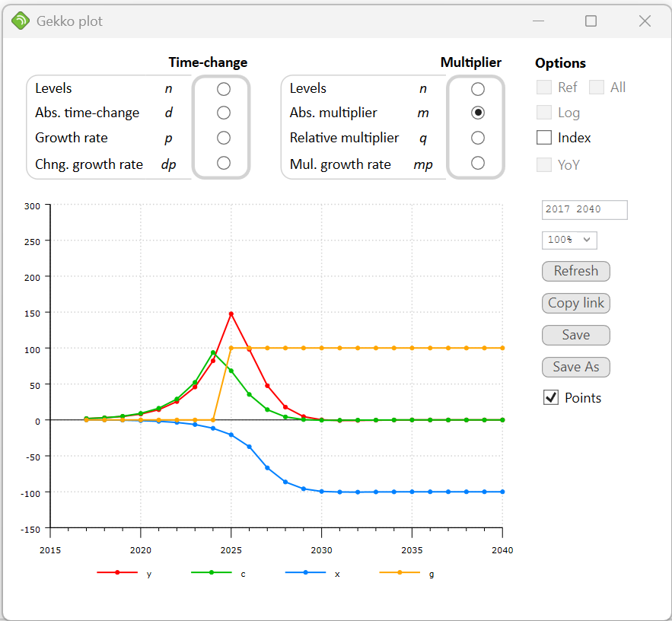The image size is (672, 621).
Task: Choose Growth rate radio option
Action: click(223, 138)
